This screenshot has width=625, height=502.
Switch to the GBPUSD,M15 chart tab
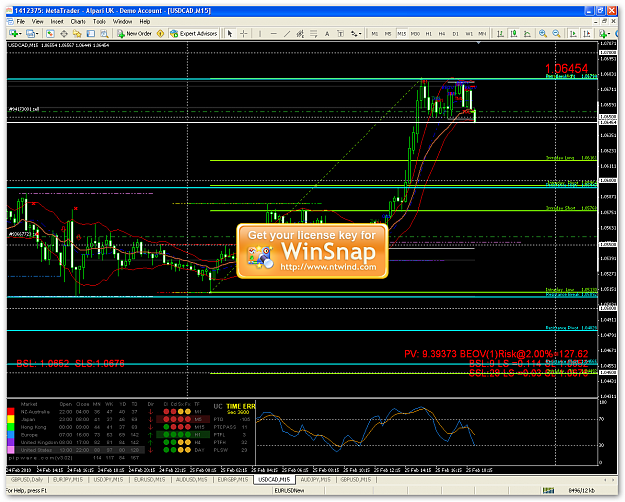(x=356, y=480)
